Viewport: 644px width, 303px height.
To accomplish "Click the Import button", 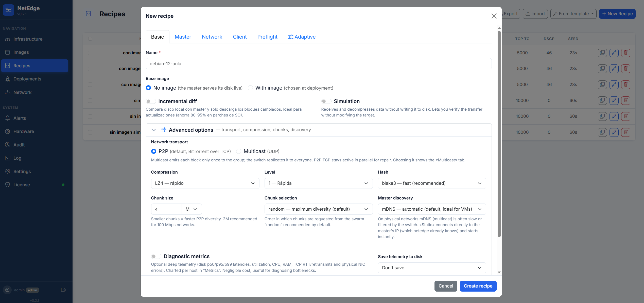I will click(535, 14).
